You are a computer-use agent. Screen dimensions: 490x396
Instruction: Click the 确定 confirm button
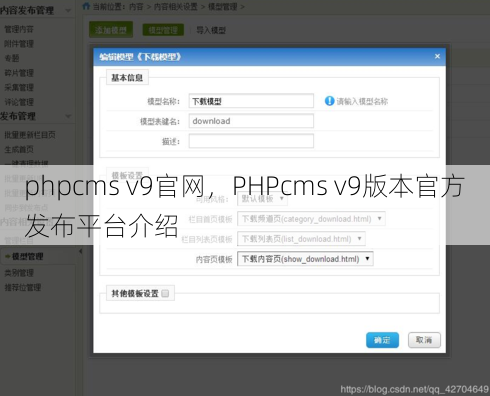pyautogui.click(x=382, y=340)
